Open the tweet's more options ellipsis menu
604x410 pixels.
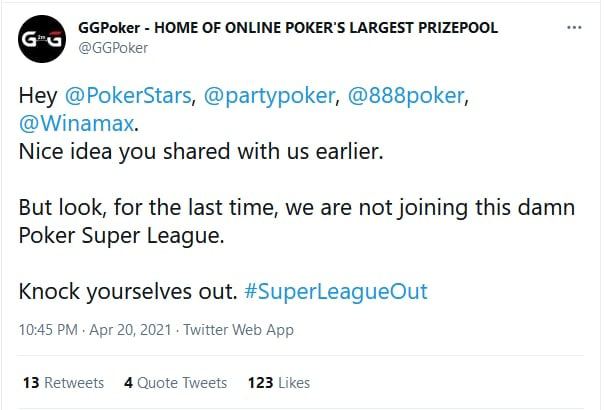click(x=572, y=27)
